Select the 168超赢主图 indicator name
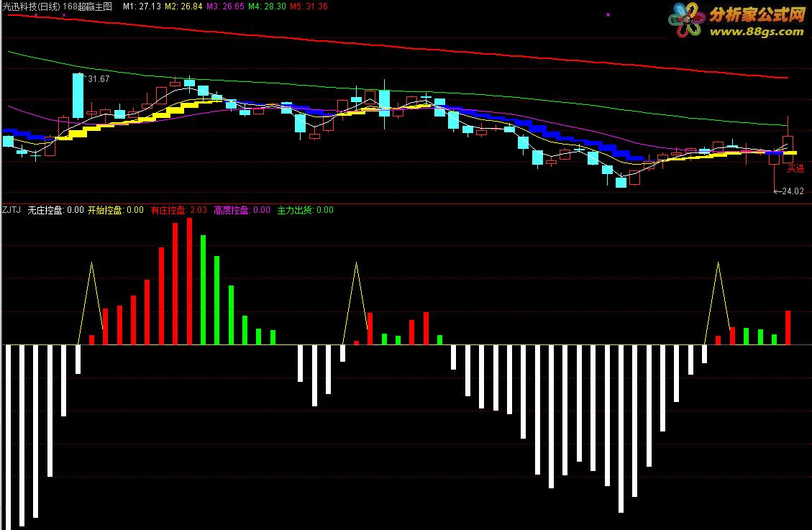 88,6
